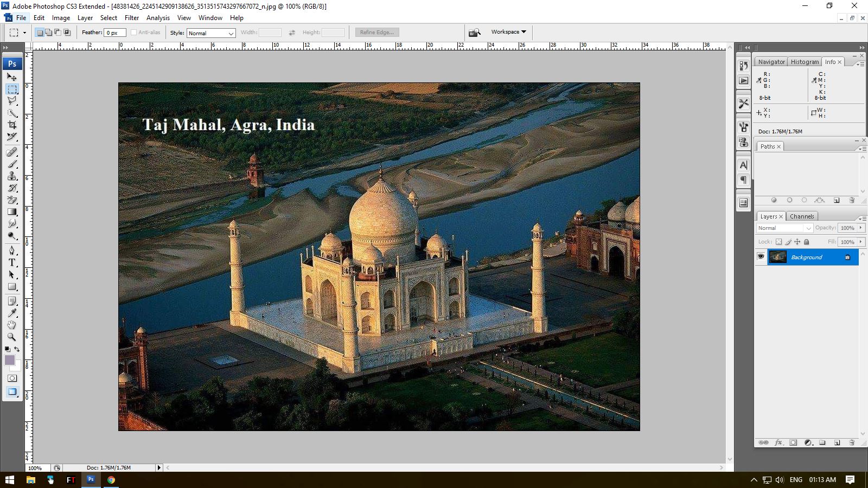Select the Dodge tool
Image resolution: width=868 pixels, height=488 pixels.
(12, 235)
